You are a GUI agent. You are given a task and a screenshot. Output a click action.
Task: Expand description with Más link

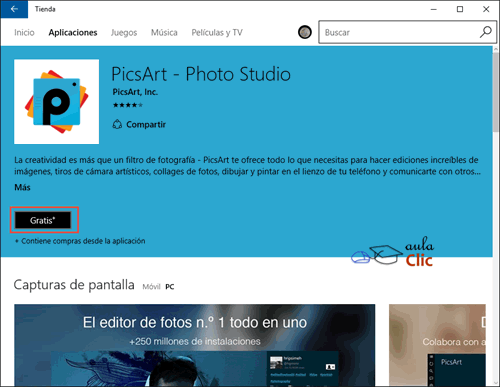tap(22, 187)
